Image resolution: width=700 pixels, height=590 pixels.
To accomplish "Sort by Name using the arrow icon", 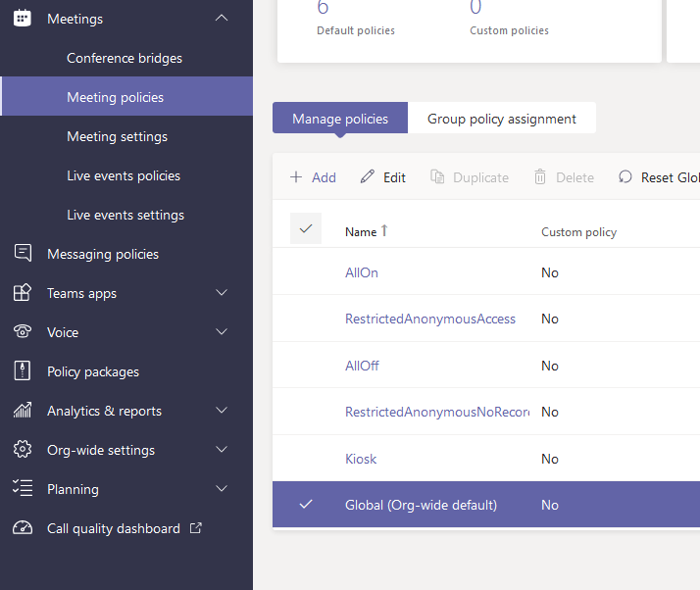I will click(x=384, y=230).
